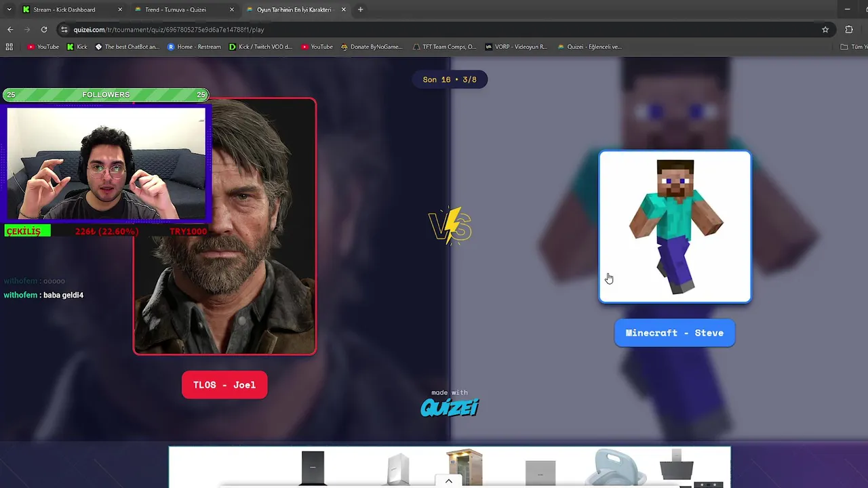Open VORP - Videoyun bookmark
The image size is (868, 488).
516,47
